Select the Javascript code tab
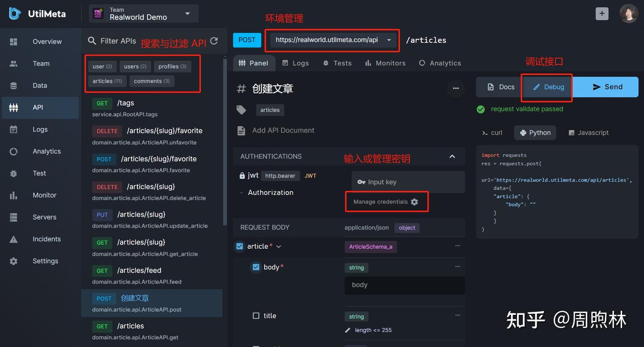The height and width of the screenshot is (347, 644). (x=589, y=133)
